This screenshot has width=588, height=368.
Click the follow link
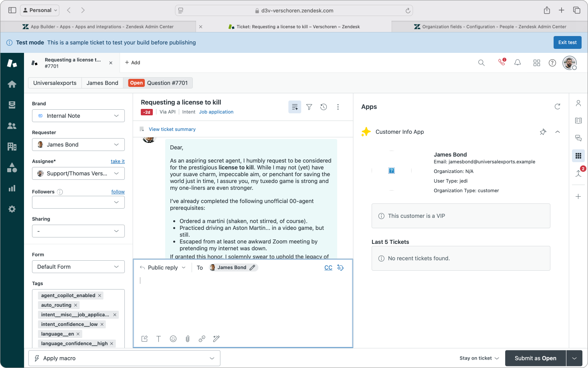(x=118, y=192)
